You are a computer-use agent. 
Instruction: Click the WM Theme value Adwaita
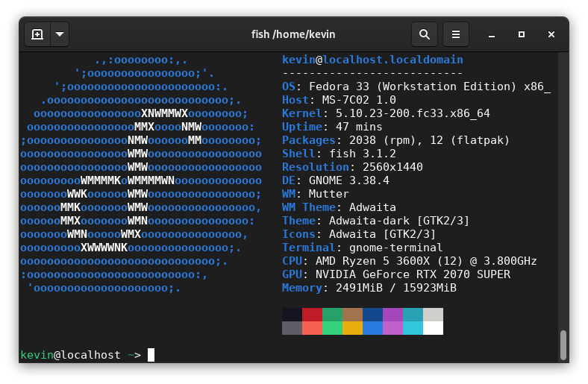coord(372,207)
